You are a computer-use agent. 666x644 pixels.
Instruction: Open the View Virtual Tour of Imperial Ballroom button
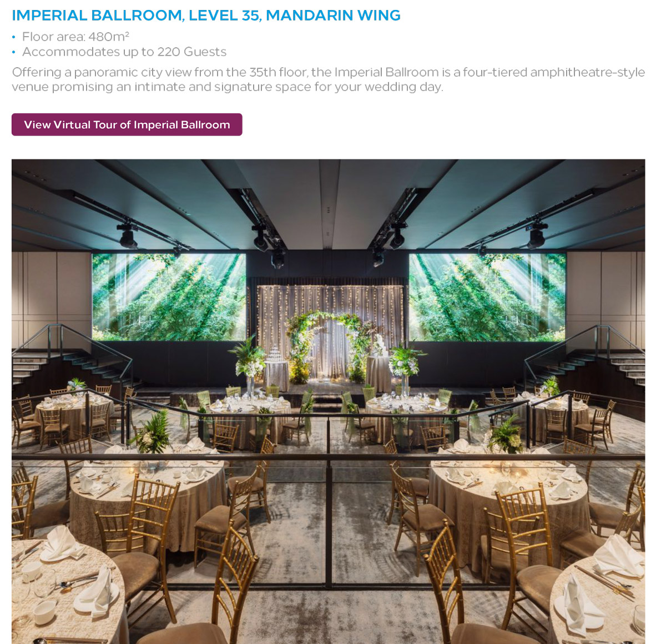coord(127,124)
